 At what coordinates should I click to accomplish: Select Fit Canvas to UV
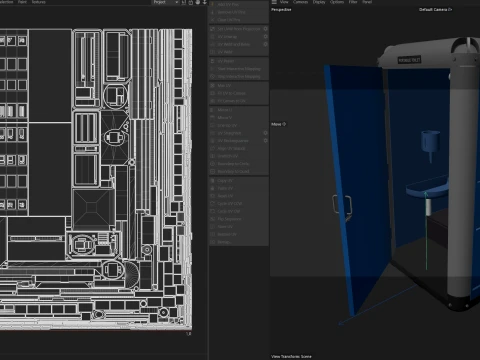239,101
